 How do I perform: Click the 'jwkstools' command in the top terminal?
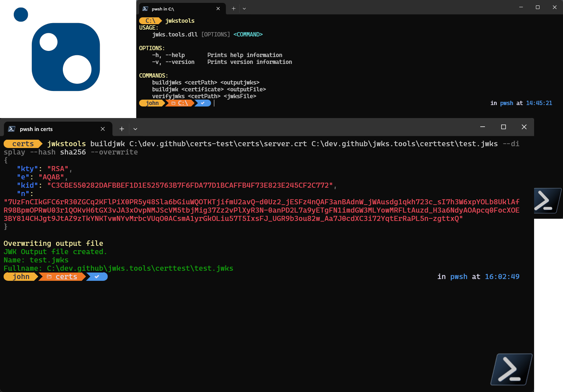(x=180, y=21)
